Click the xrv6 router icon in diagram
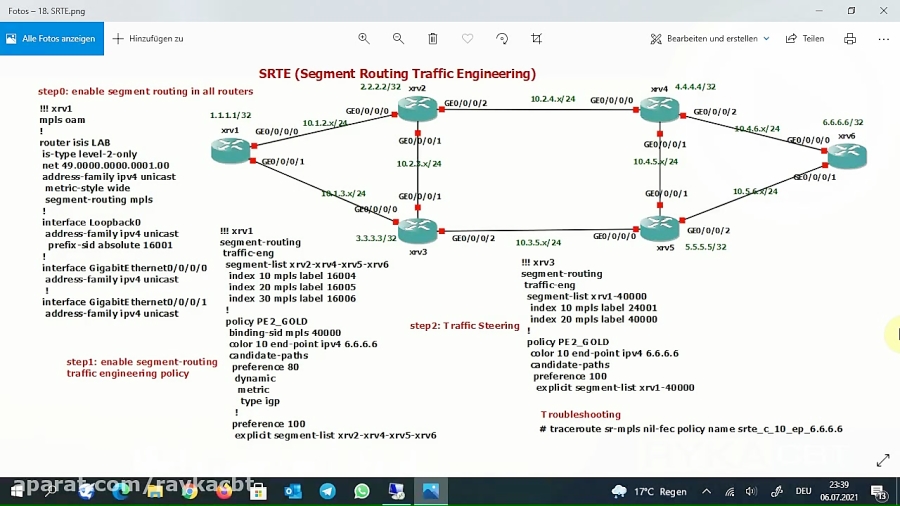 tap(847, 155)
